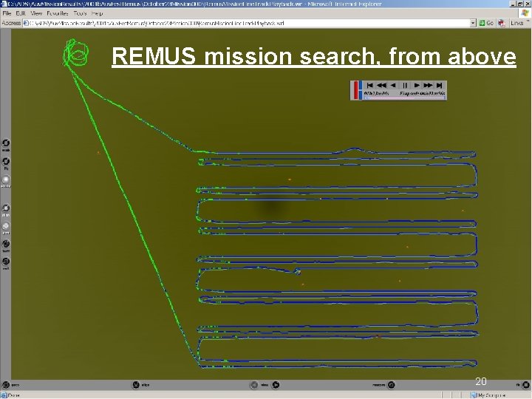The width and height of the screenshot is (532, 399).
Task: Open the Edit menu
Action: pyautogui.click(x=21, y=13)
